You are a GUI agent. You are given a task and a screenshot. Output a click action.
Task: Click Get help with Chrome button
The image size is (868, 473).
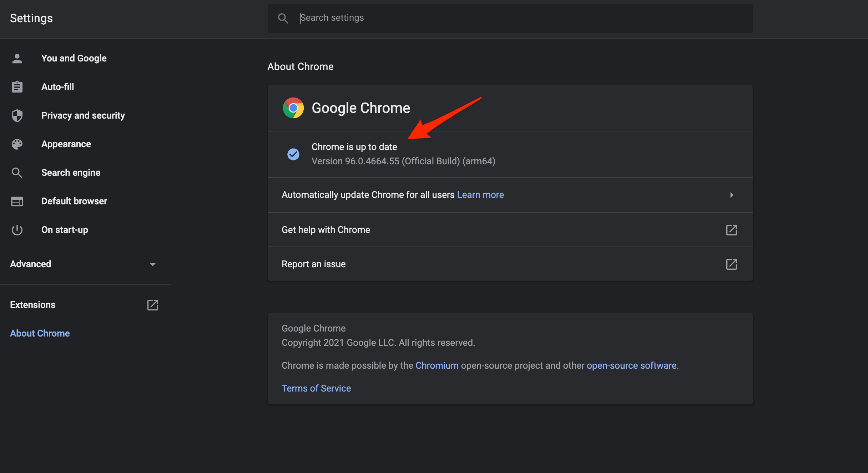(509, 229)
